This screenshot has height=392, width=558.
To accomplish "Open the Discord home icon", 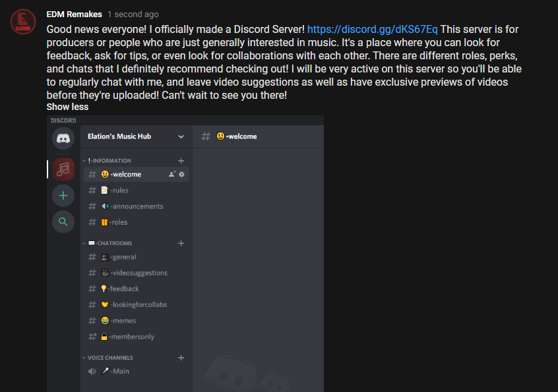I will 63,138.
